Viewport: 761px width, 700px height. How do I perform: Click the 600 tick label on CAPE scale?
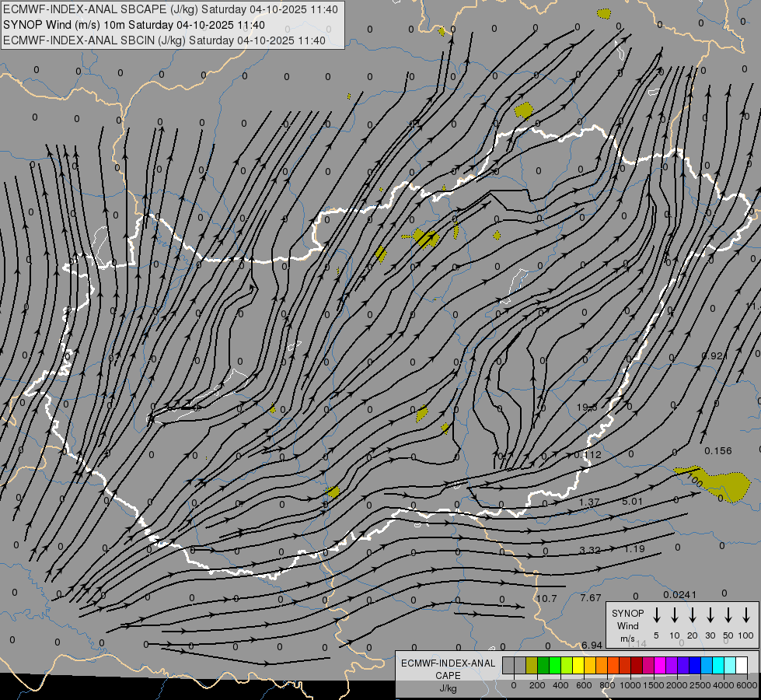[x=584, y=685]
